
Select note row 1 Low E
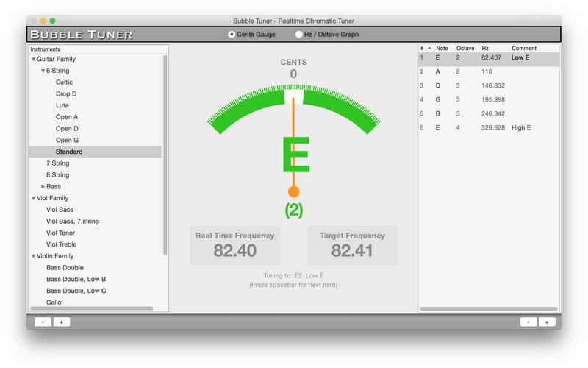489,58
